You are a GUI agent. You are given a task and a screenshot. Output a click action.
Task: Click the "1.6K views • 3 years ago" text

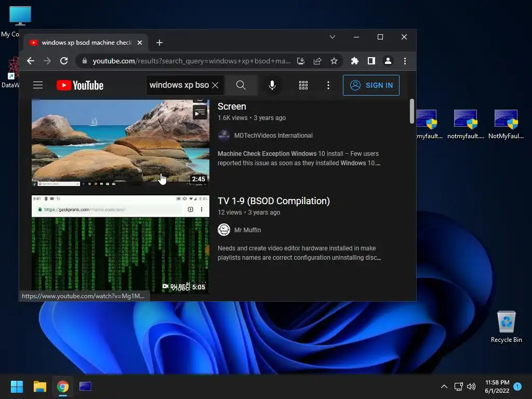(x=251, y=118)
